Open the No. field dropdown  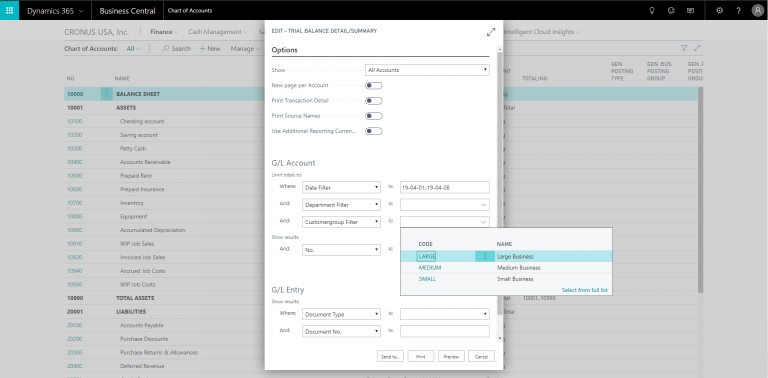coord(341,250)
